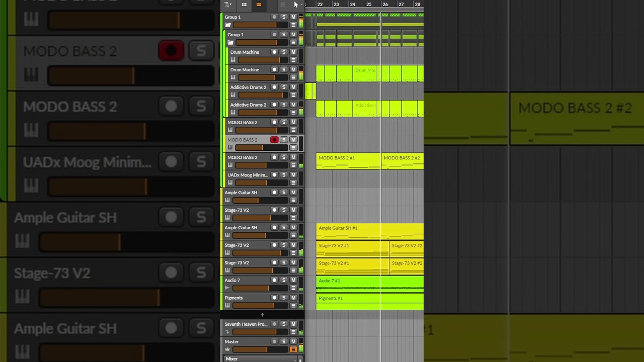Image resolution: width=644 pixels, height=362 pixels.
Task: Solo the Seventh Heaven Pro effect track
Action: [284, 324]
